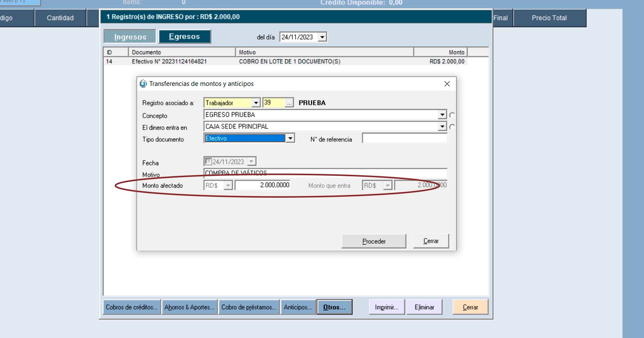Open Cobros de créditos option

pos(131,307)
